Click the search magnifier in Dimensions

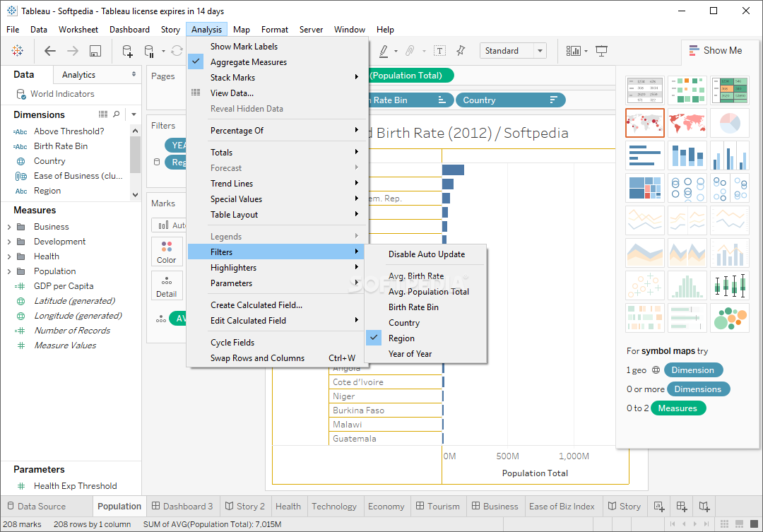click(x=117, y=114)
